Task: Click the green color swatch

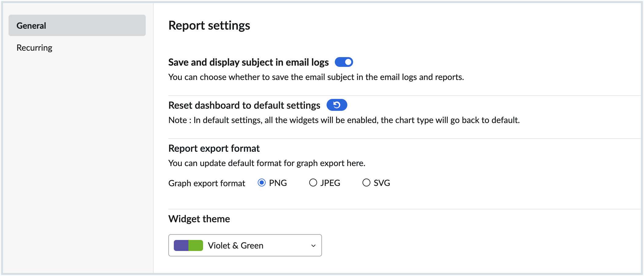Action: click(196, 245)
